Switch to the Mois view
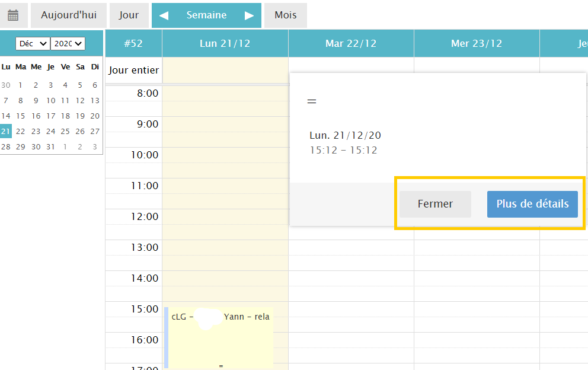Screen dimensions: 588x370 point(286,15)
